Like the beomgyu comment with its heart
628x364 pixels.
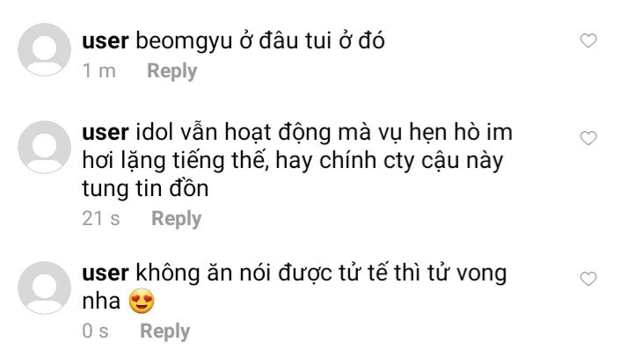[588, 40]
